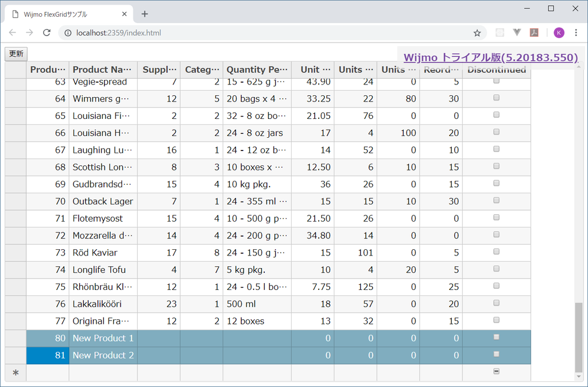This screenshot has height=387, width=588.
Task: Select the '12 boxes' quantity cell
Action: (257, 322)
